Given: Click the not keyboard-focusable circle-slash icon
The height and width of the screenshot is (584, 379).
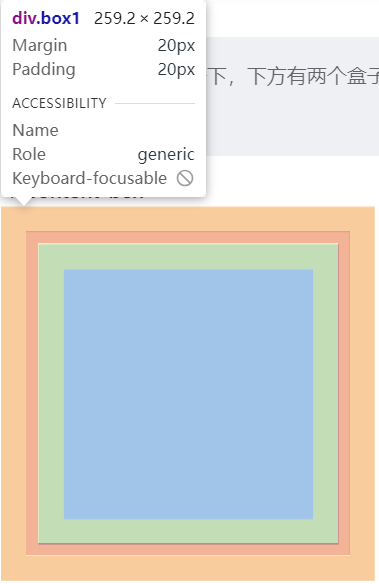Looking at the screenshot, I should [185, 178].
